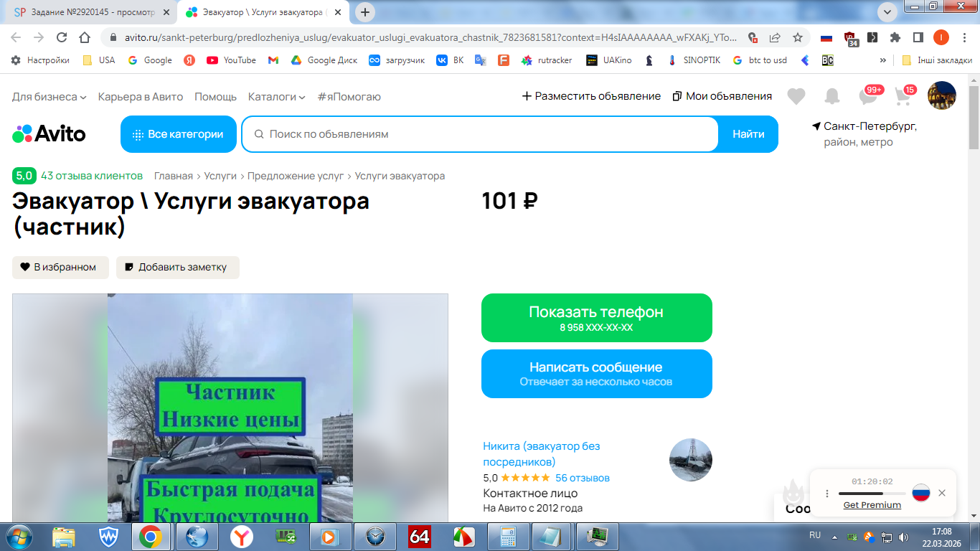The image size is (980, 551).
Task: Toggle the browser side panel icon
Action: click(918, 37)
